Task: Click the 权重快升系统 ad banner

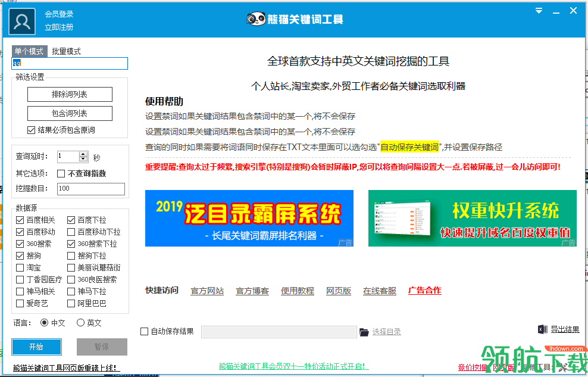Action: [x=473, y=219]
